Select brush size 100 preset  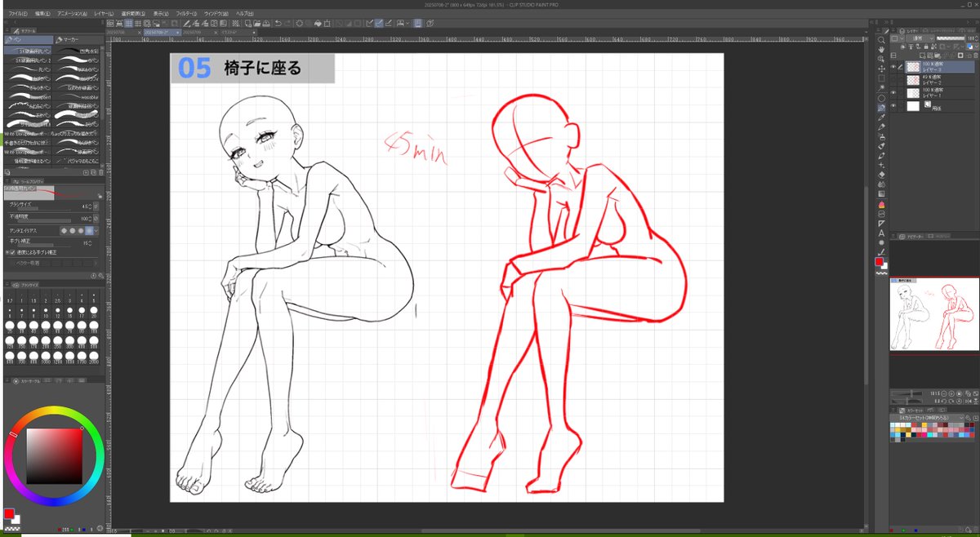click(94, 326)
